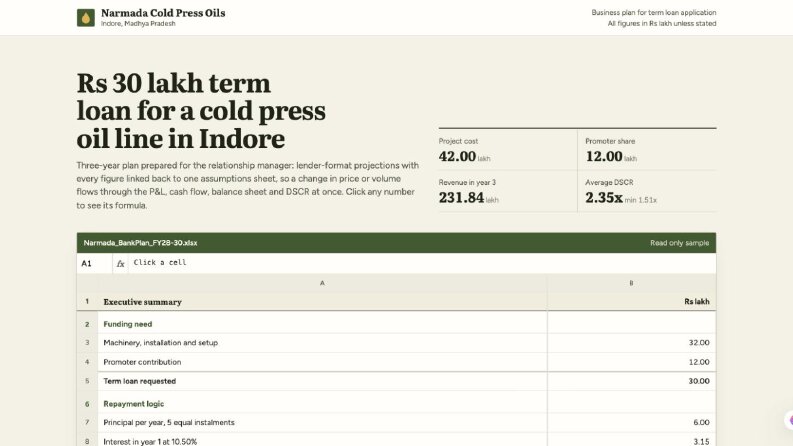Click the Revenue in year 3 231.84 figure
This screenshot has height=446, width=793.
pyautogui.click(x=461, y=197)
